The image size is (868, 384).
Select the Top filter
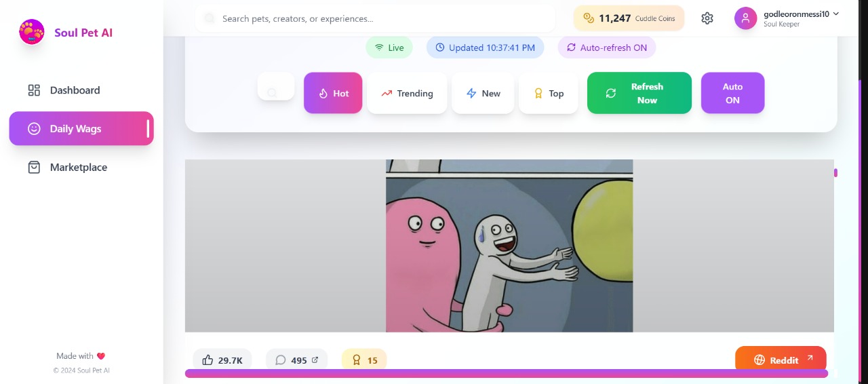point(549,93)
